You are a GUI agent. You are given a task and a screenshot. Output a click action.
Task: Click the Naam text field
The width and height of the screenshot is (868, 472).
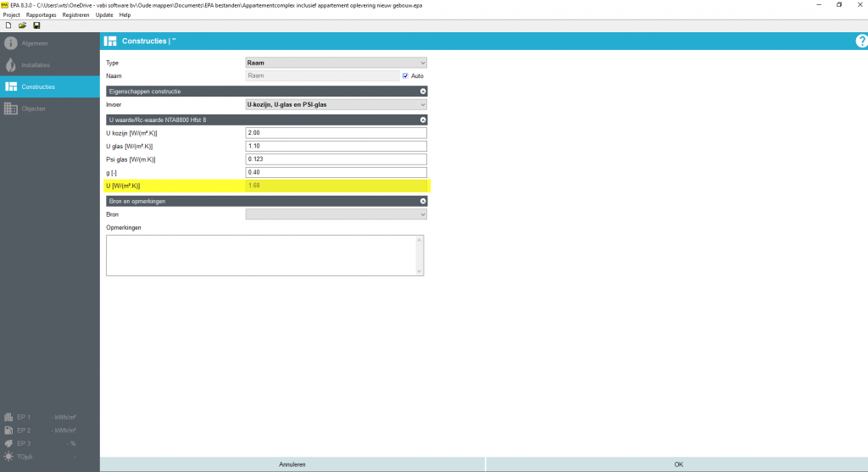[x=322, y=75]
